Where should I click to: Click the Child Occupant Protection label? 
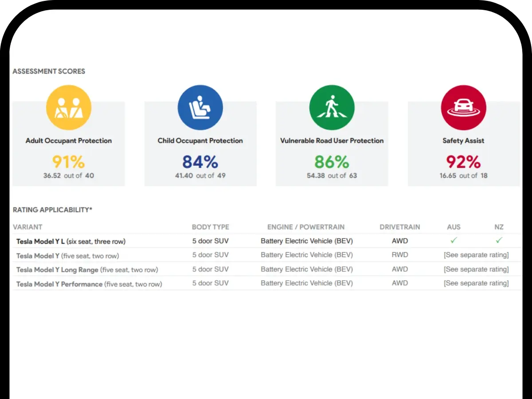tap(200, 141)
